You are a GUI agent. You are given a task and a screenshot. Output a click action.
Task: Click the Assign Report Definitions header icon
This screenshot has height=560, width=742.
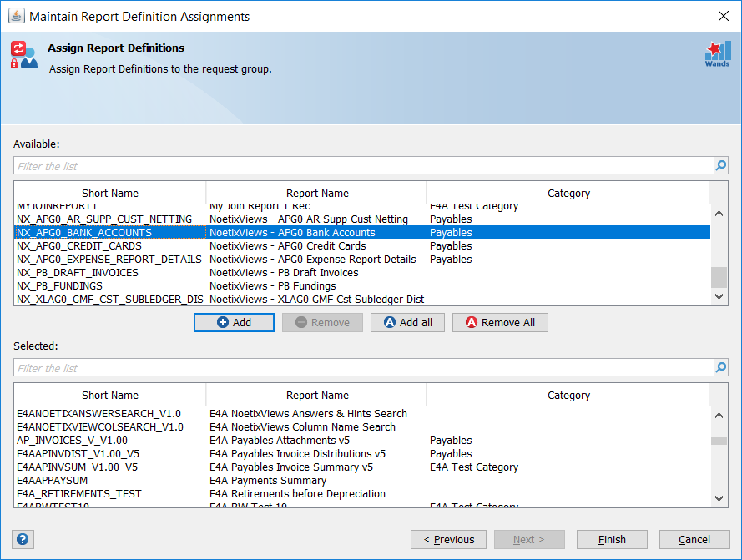pos(26,53)
